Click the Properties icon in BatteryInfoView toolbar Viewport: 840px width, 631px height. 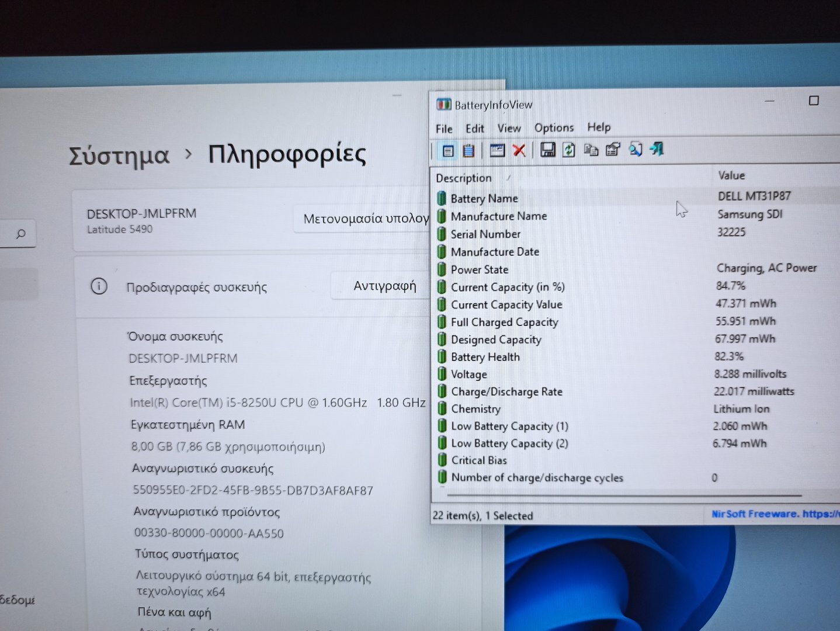pos(613,150)
